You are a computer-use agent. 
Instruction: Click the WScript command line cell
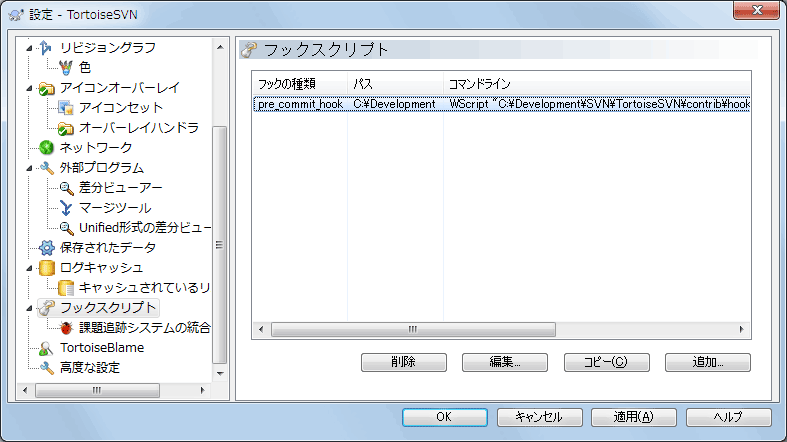pyautogui.click(x=599, y=104)
